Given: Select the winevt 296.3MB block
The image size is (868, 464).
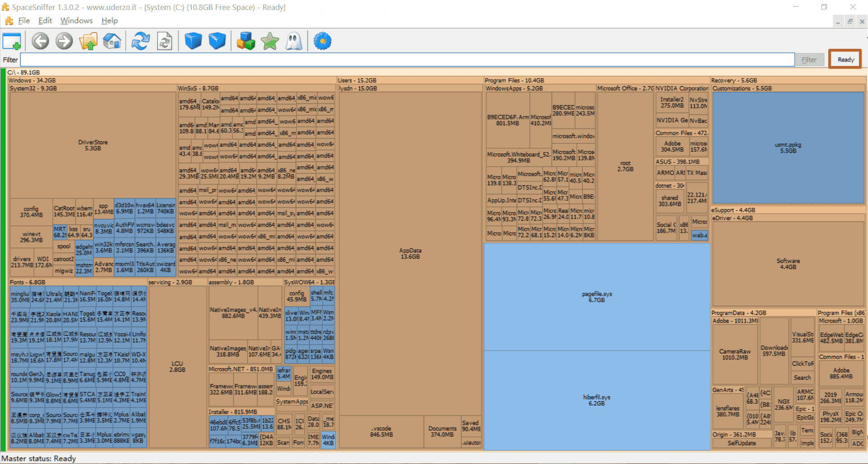Looking at the screenshot, I should (31, 237).
